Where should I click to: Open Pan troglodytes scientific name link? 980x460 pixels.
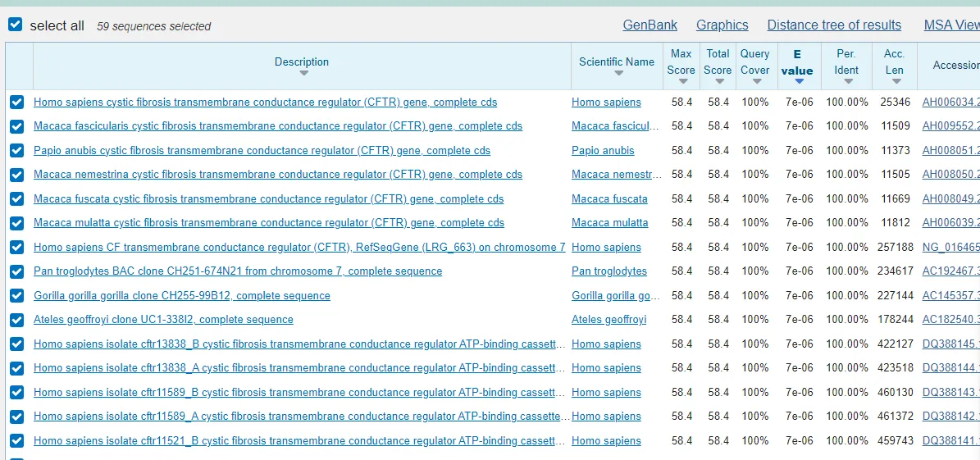coord(609,271)
